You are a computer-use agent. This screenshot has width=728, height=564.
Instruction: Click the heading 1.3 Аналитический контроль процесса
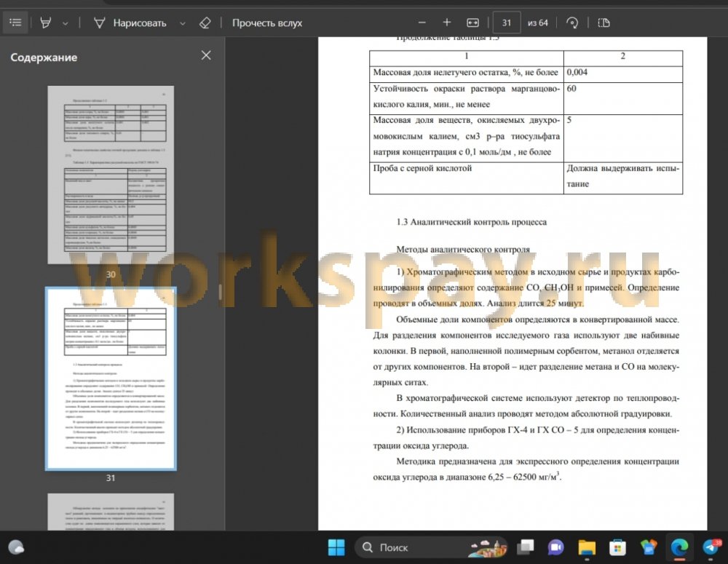[x=471, y=222]
